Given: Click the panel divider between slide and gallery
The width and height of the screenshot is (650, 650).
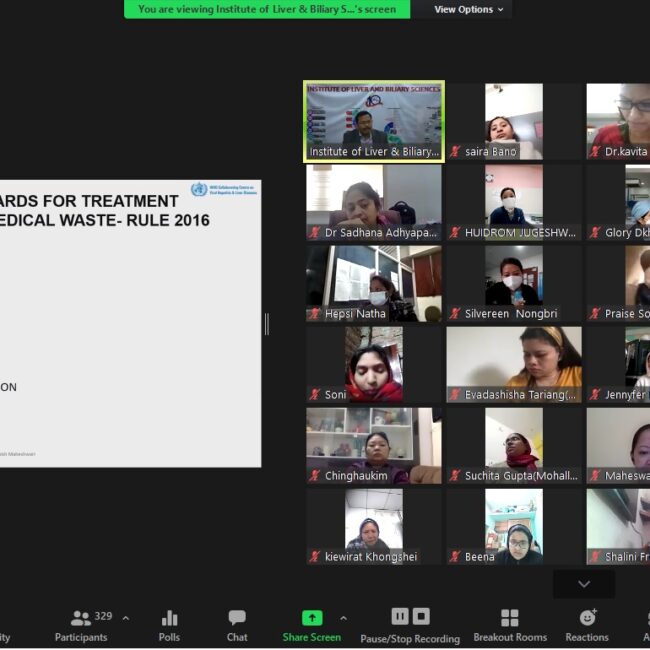Looking at the screenshot, I should coord(266,324).
